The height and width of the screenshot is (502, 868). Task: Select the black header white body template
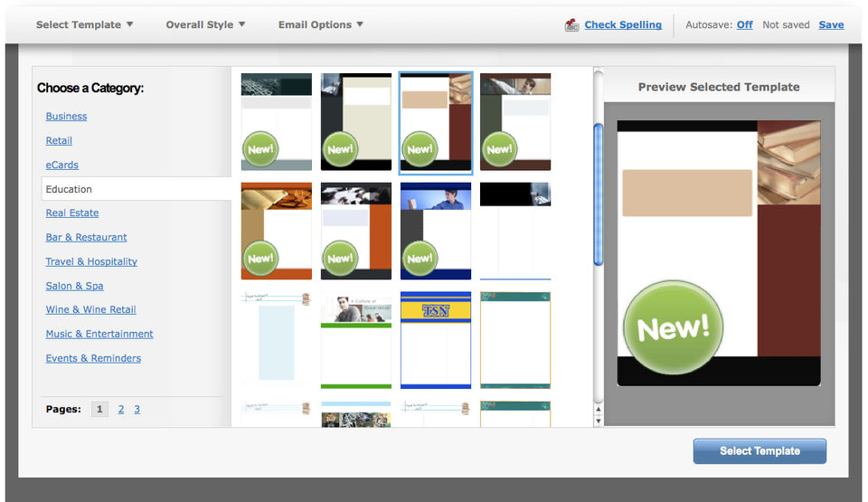point(515,231)
